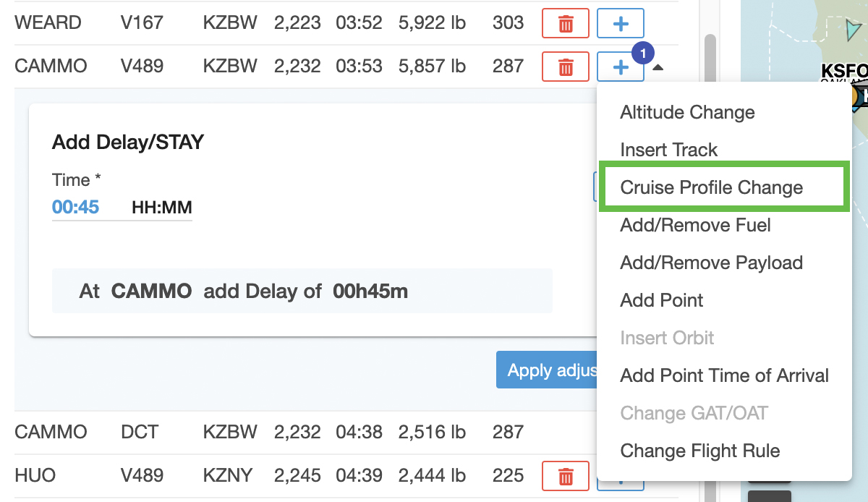Click the delay Time field showing 00:45
The height and width of the screenshot is (502, 868).
point(76,208)
